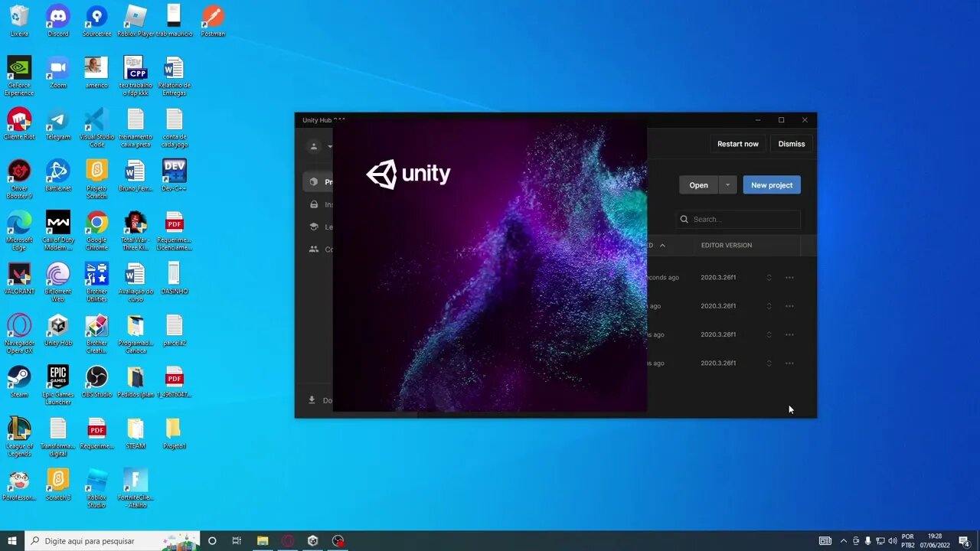Screen dimensions: 980x551
Task: Select the Lixeira recycle bin icon
Action: coord(19,21)
